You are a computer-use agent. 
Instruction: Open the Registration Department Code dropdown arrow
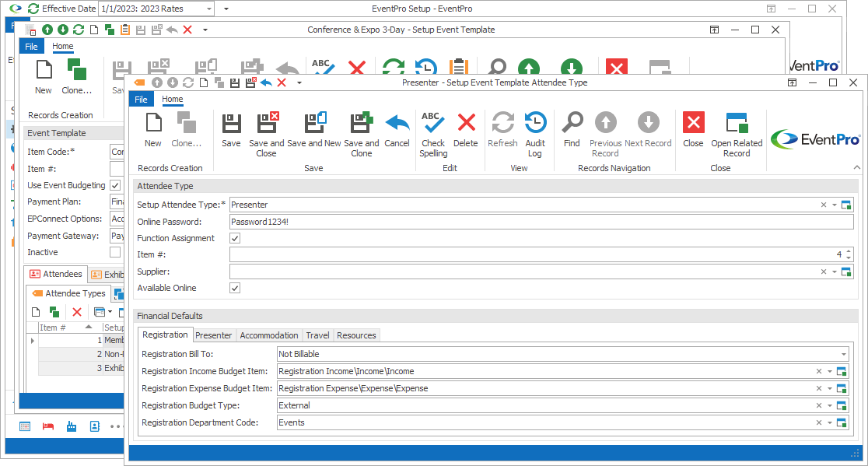[830, 423]
